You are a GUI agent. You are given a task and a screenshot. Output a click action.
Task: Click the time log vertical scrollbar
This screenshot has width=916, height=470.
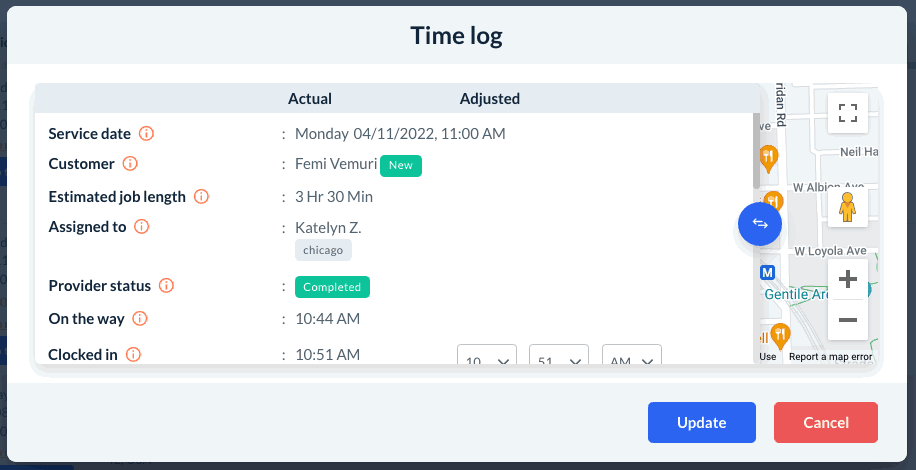pyautogui.click(x=758, y=150)
